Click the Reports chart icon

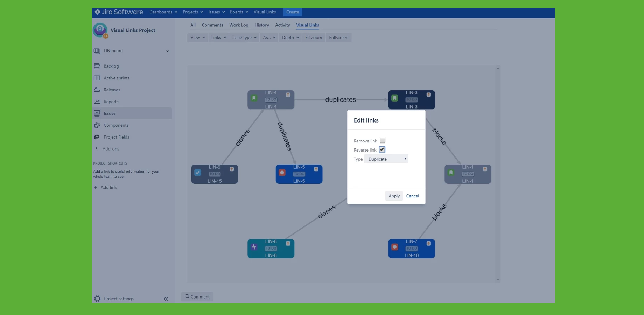(x=97, y=101)
